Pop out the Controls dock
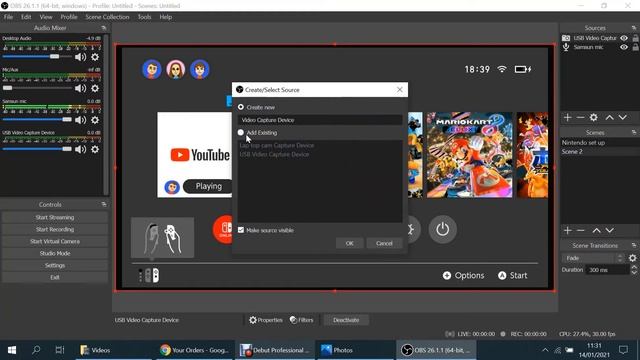 click(x=104, y=204)
